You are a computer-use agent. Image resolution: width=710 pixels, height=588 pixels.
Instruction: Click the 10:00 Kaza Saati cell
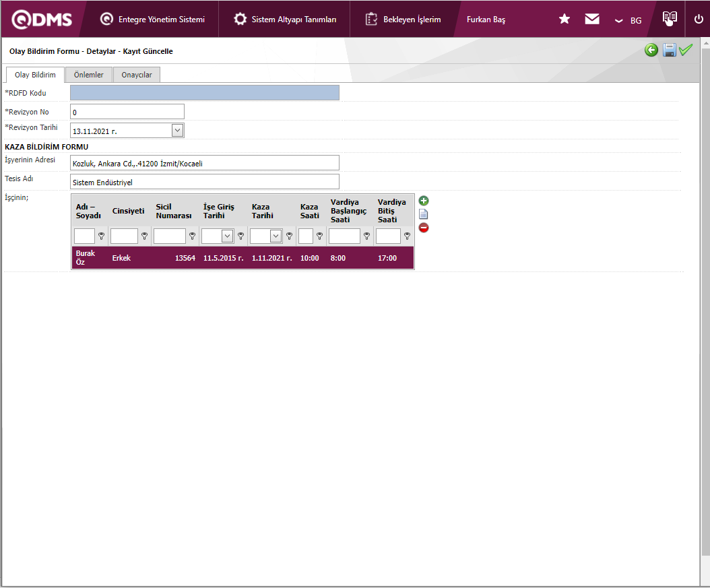tap(310, 258)
